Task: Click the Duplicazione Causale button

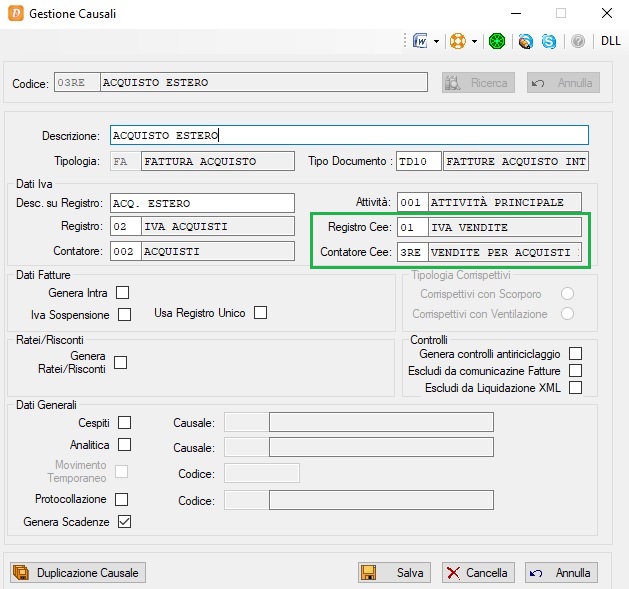Action: (78, 573)
